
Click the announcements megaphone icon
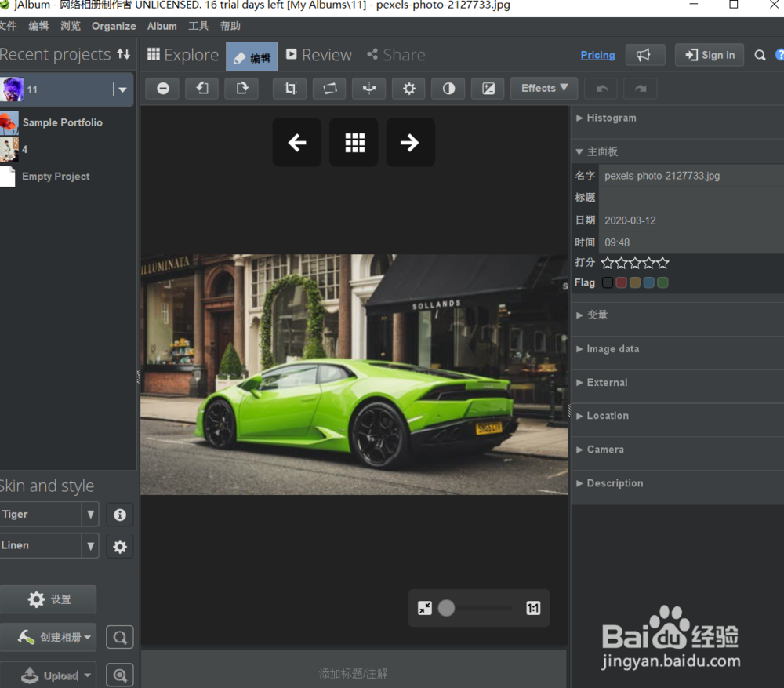point(645,55)
